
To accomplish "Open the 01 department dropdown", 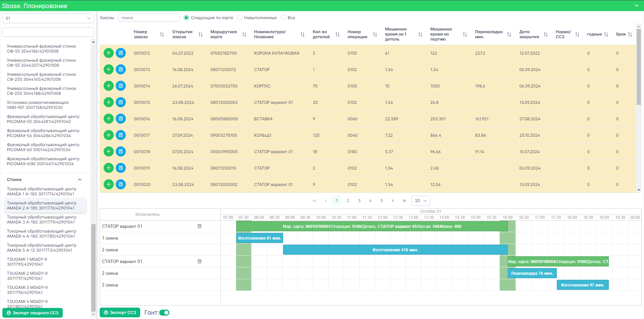I will pyautogui.click(x=48, y=18).
